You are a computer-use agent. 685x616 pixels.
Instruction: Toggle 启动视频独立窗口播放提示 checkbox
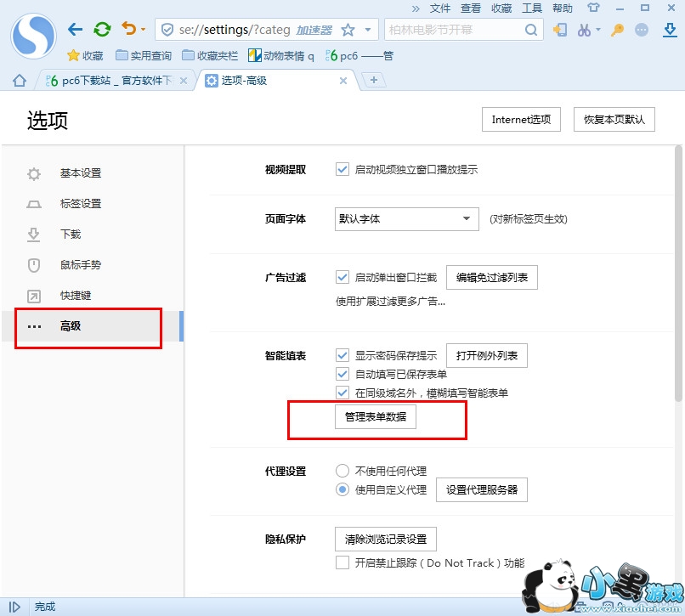[x=342, y=169]
